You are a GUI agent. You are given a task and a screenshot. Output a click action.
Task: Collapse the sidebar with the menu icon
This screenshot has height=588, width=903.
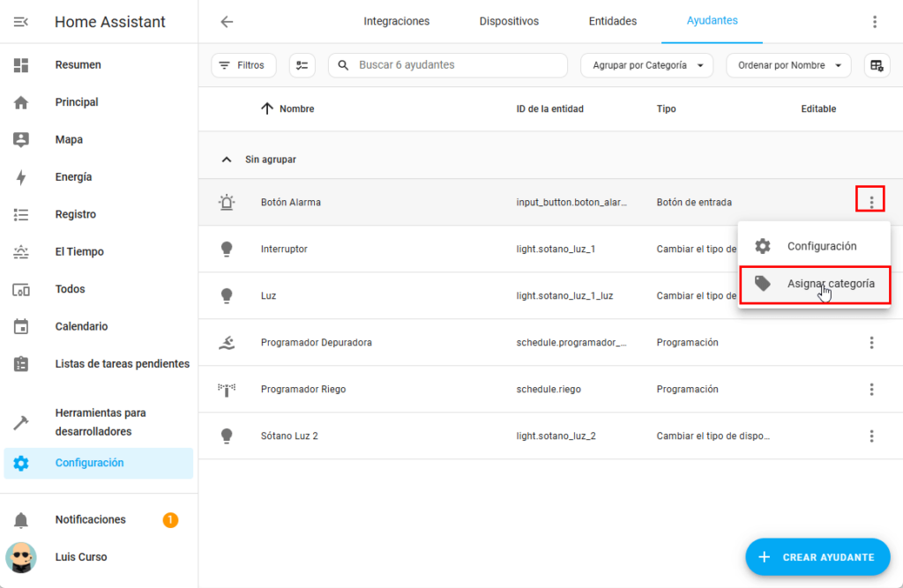pyautogui.click(x=21, y=22)
